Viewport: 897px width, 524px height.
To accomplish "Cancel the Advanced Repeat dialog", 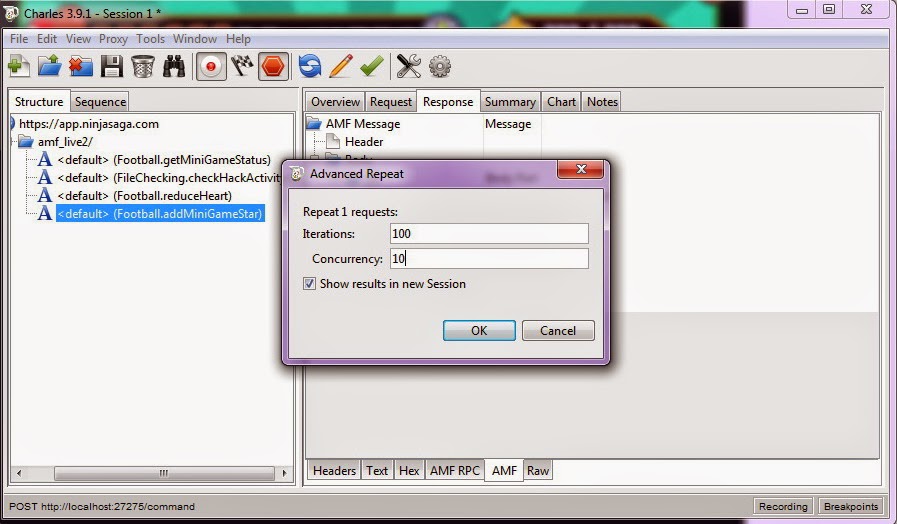I will [558, 331].
